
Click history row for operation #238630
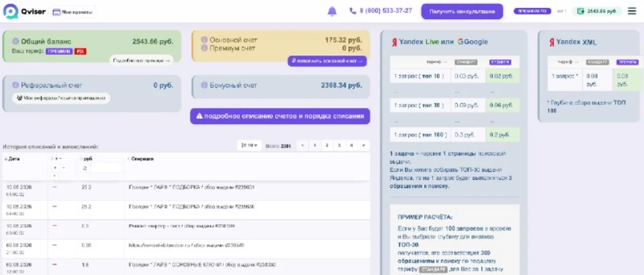(x=186, y=210)
